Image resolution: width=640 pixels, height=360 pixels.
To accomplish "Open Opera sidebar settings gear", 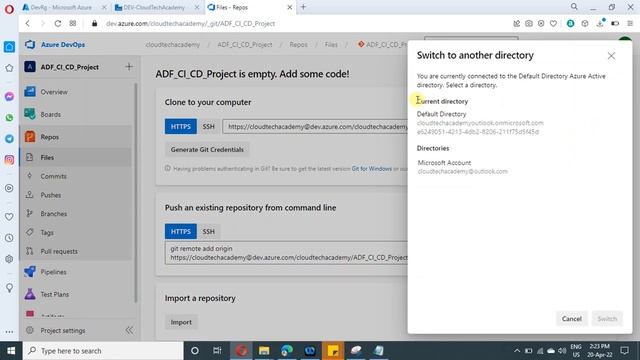I will click(x=9, y=259).
